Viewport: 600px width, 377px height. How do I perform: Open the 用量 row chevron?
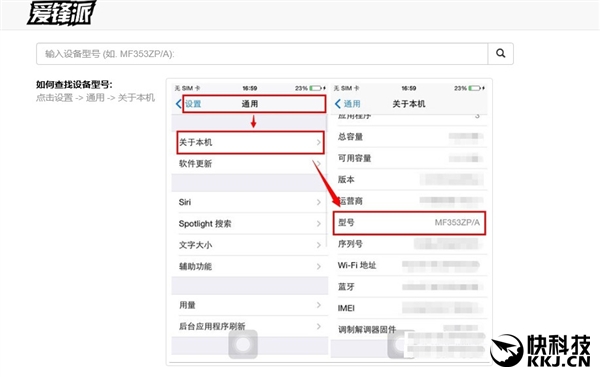[318, 305]
